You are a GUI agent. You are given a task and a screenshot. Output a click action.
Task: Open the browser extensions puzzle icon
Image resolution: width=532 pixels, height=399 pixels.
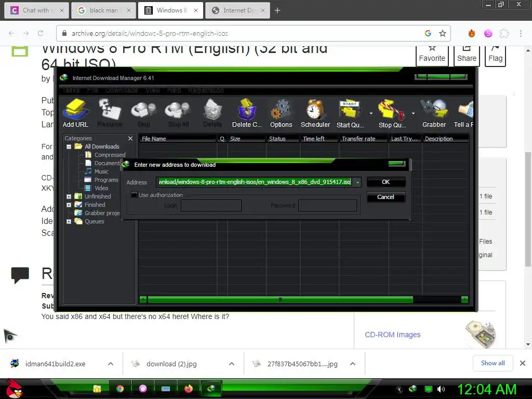[504, 33]
